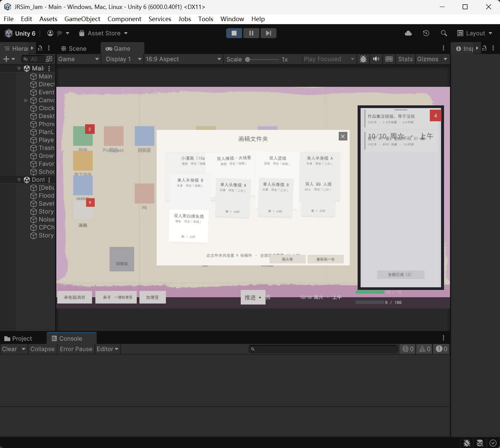Collapse the Main scene in Hierarchy
The image size is (500, 448).
pyautogui.click(x=19, y=69)
